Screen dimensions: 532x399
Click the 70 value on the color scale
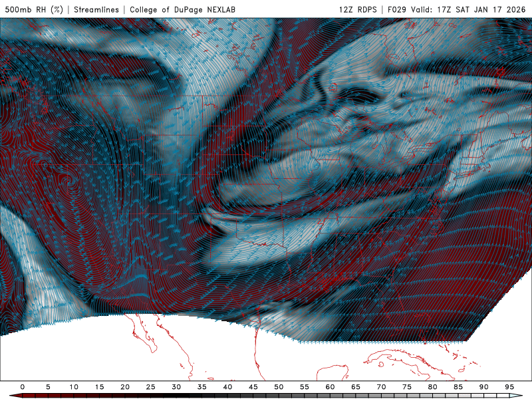point(381,387)
